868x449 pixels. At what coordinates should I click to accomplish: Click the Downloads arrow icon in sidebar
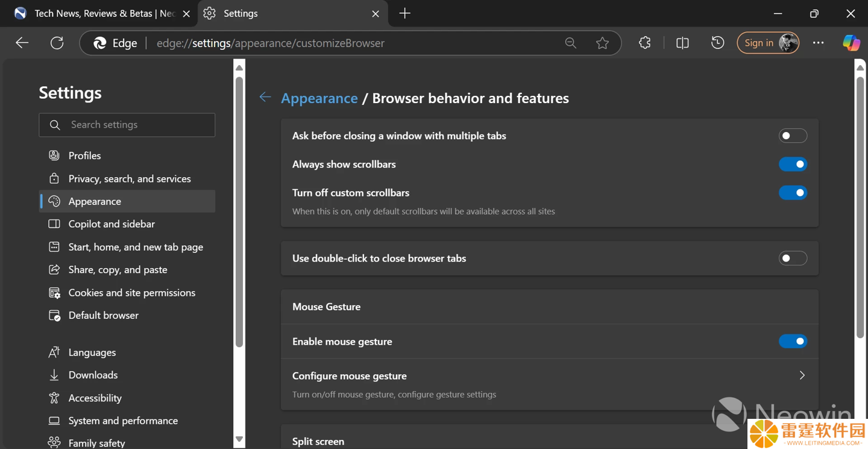54,375
